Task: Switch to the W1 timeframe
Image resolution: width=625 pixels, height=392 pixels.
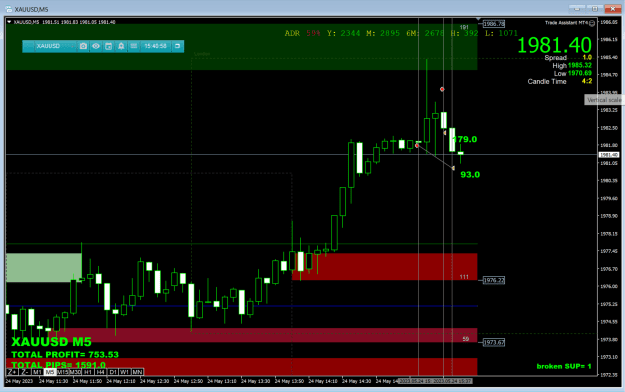Action: point(125,372)
